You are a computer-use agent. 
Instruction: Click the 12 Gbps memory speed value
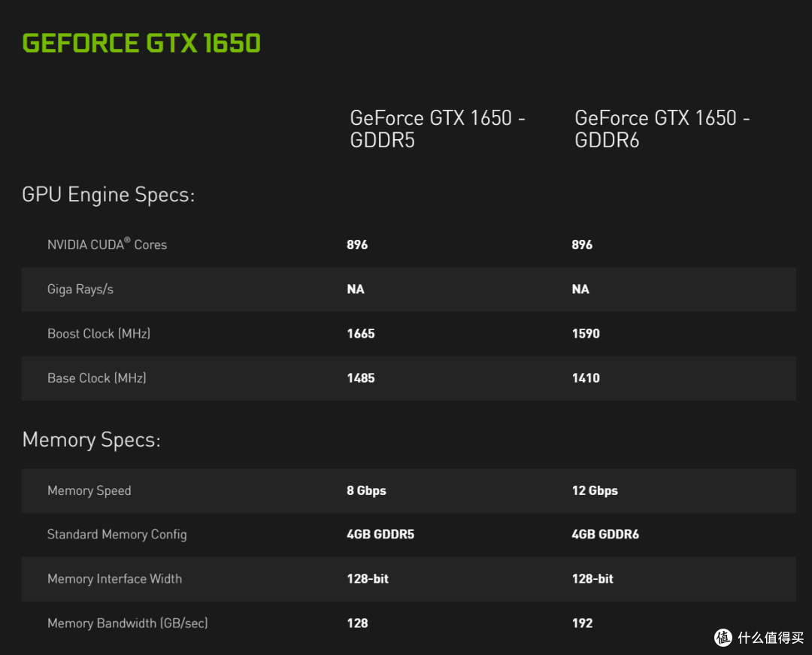(x=595, y=490)
